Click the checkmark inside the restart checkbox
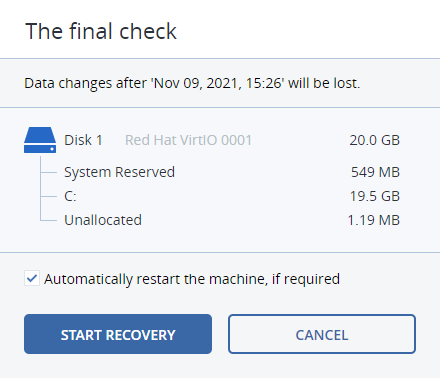Image resolution: width=440 pixels, height=378 pixels. tap(32, 278)
